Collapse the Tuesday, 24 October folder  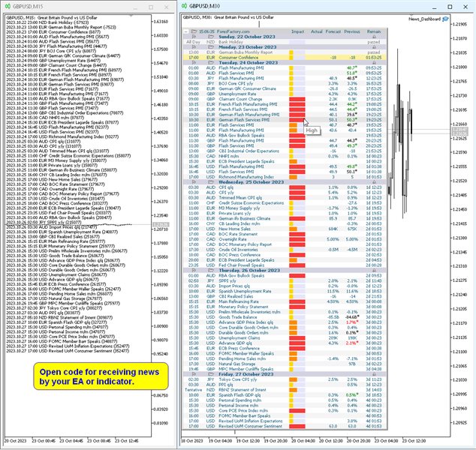pyautogui.click(x=211, y=62)
